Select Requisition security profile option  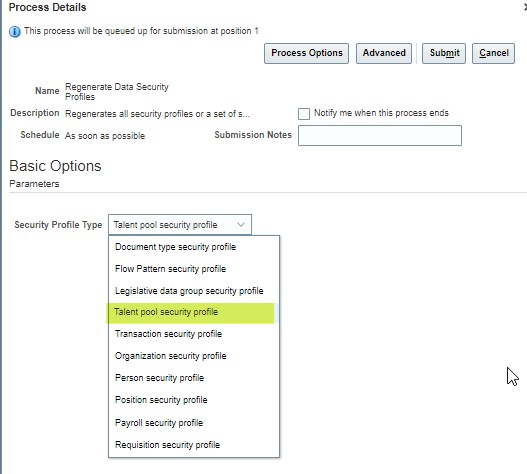pos(194,445)
